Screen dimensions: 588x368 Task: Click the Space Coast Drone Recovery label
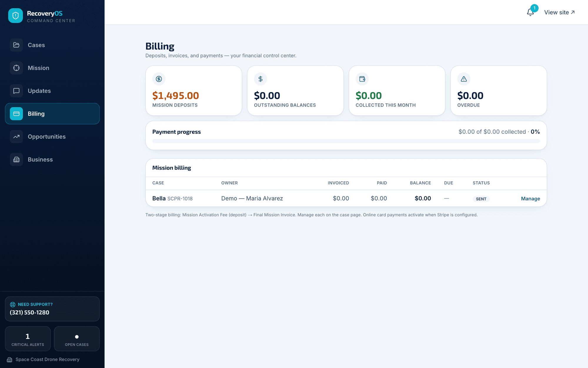click(47, 359)
